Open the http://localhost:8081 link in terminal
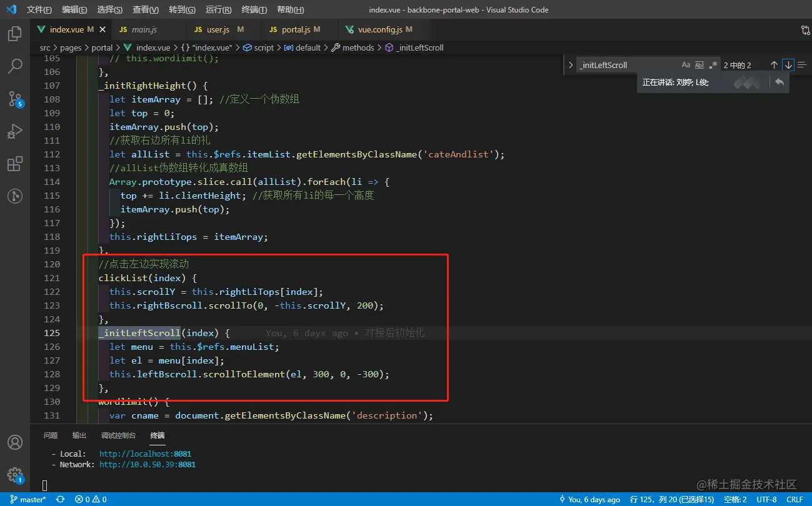 (x=145, y=454)
